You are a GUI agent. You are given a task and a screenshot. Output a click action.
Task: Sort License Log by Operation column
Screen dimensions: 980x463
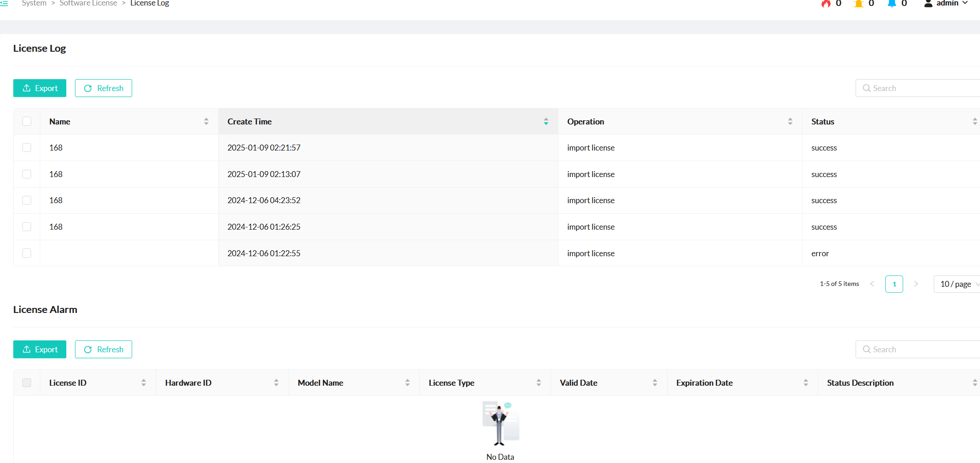[x=790, y=122]
